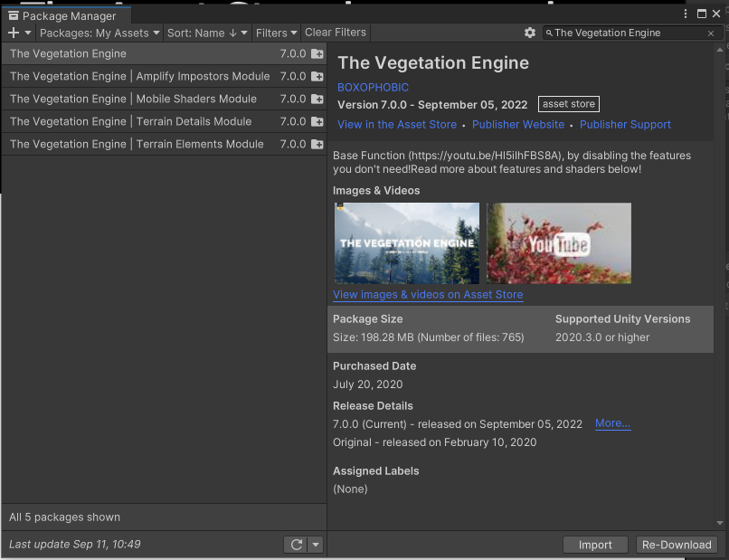Click View in the Asset Store link
The width and height of the screenshot is (729, 560).
tap(397, 125)
